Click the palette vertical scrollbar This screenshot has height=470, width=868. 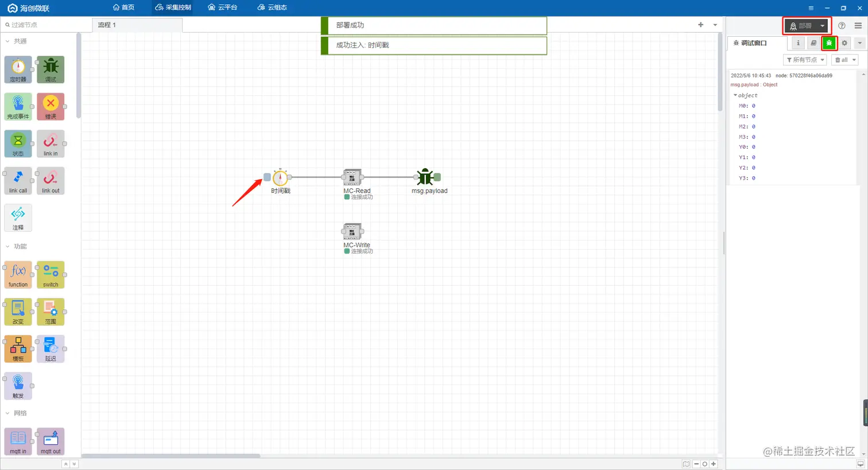(x=79, y=76)
